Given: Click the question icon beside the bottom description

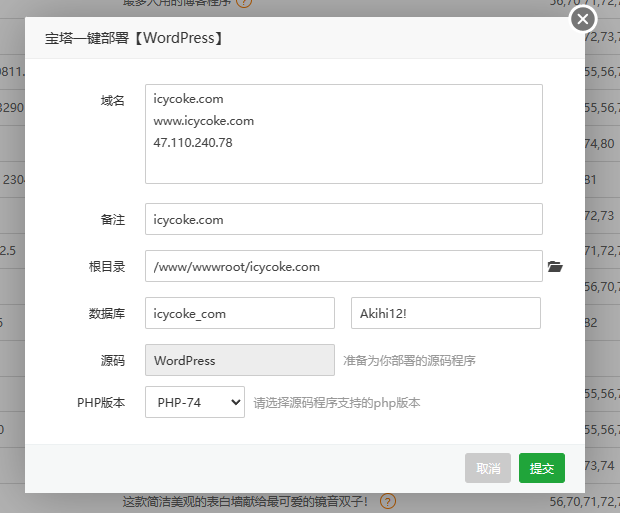Looking at the screenshot, I should coord(388,502).
